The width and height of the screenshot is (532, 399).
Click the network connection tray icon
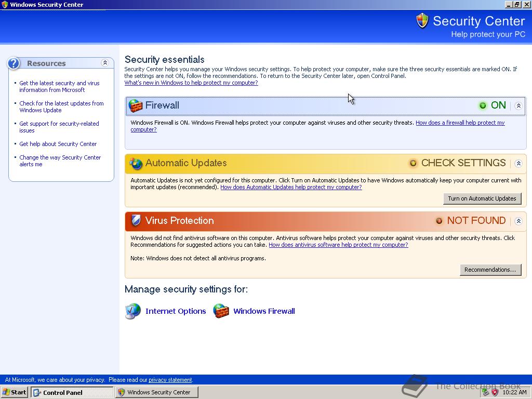click(x=486, y=393)
